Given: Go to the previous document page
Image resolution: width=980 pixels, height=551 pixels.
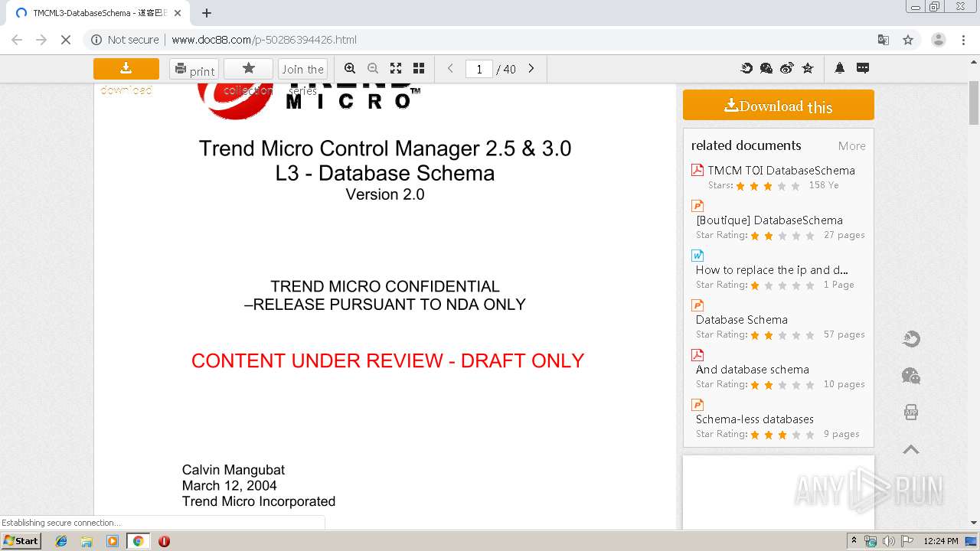Looking at the screenshot, I should coord(450,69).
